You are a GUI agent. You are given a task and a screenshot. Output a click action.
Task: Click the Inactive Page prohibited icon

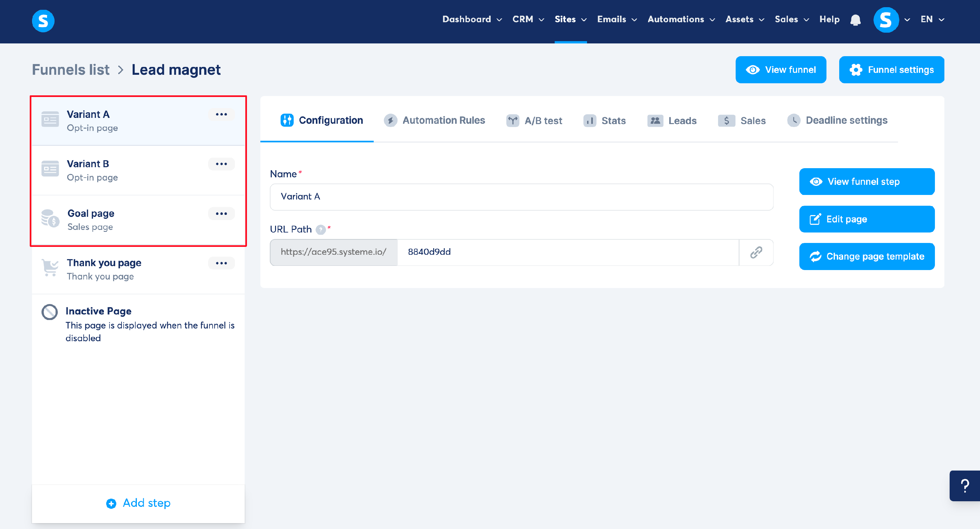[49, 312]
